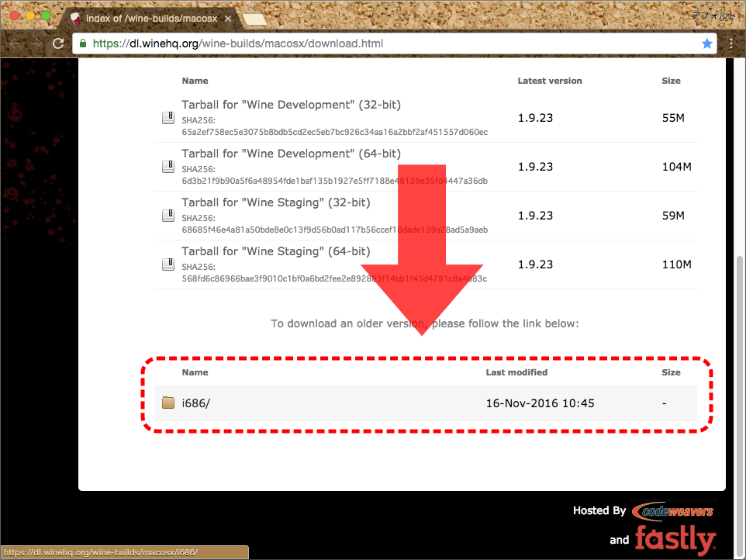Click the red window close button
746x560 pixels.
tap(15, 16)
